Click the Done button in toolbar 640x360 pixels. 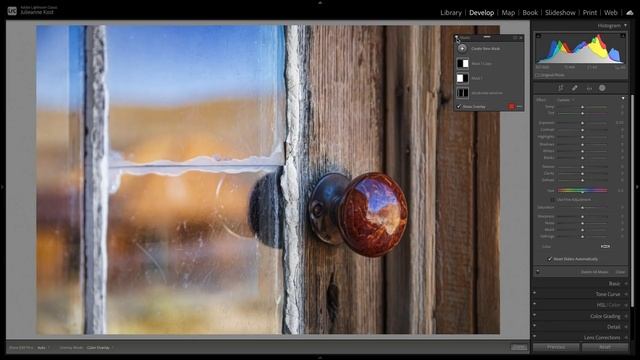click(519, 347)
